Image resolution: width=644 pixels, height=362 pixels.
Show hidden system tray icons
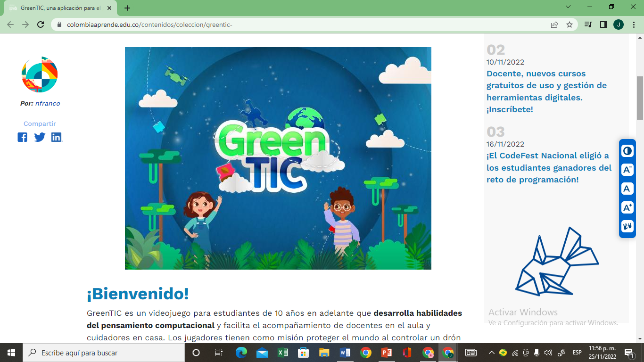492,353
